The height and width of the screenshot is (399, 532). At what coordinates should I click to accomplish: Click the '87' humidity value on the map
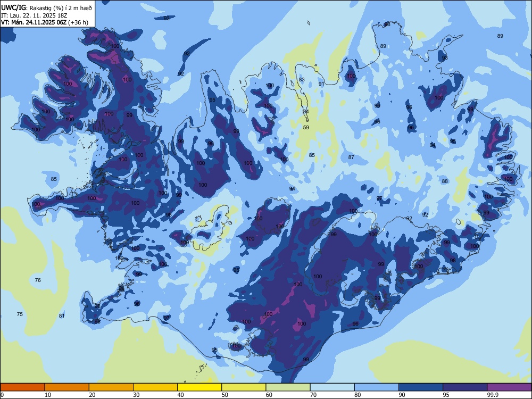click(351, 157)
